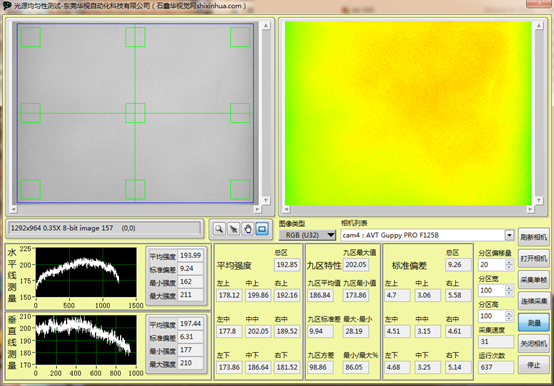Click the 停止 stop button
This screenshot has width=554, height=386.
click(x=534, y=365)
